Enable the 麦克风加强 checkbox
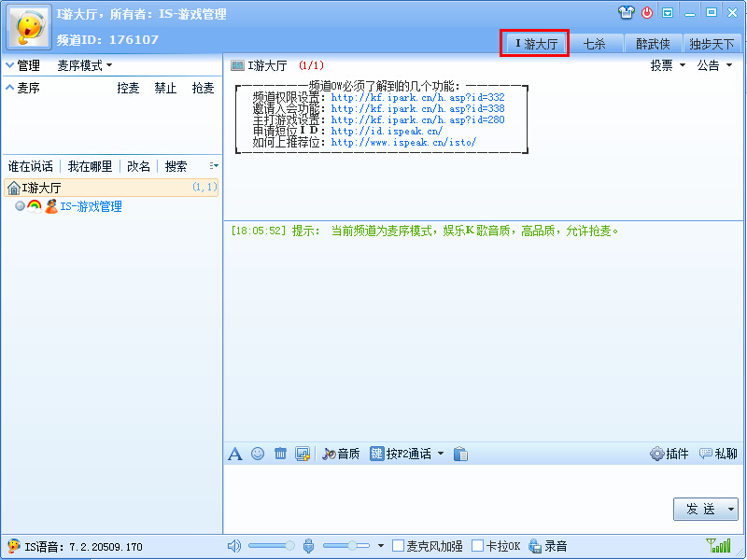This screenshot has height=560, width=747. point(399,546)
